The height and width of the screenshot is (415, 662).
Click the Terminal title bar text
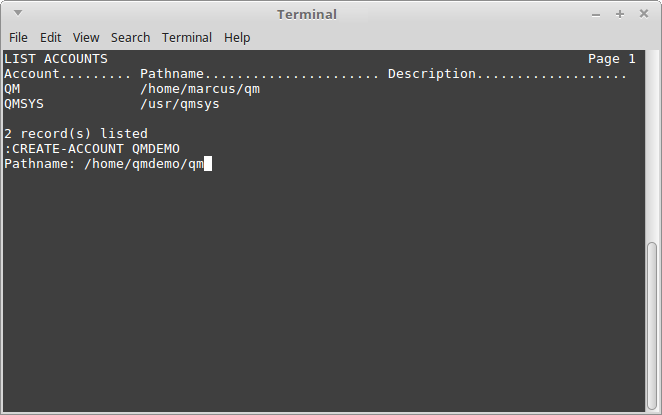click(307, 14)
